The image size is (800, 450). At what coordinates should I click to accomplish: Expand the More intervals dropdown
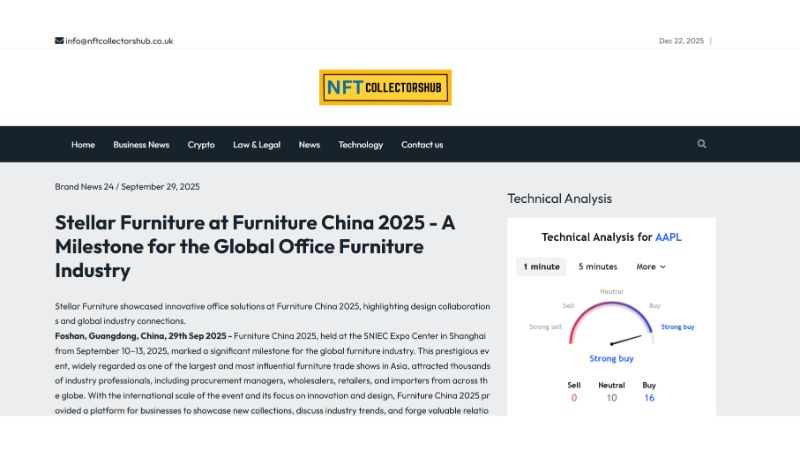tap(650, 266)
